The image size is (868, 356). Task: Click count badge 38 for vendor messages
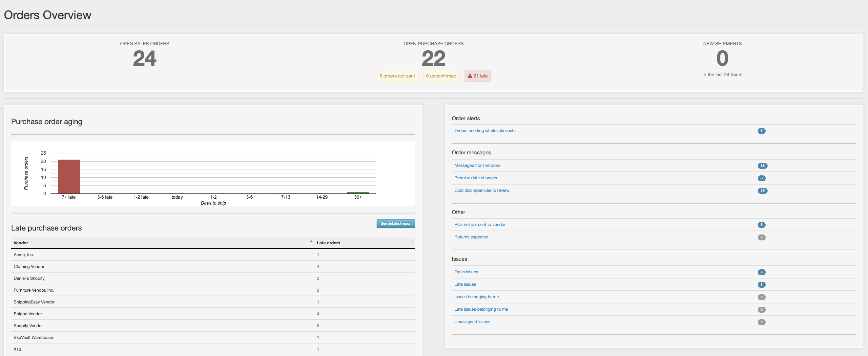tap(762, 166)
